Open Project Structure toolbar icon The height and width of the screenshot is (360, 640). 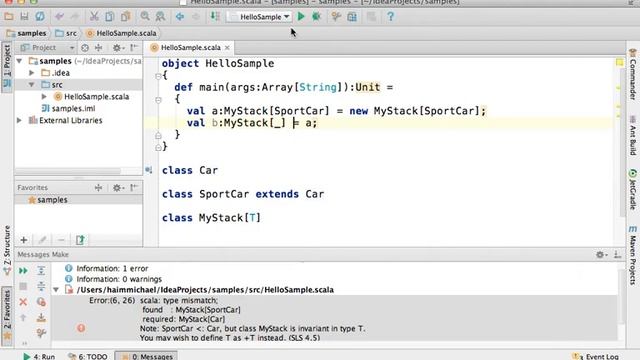(x=352, y=17)
